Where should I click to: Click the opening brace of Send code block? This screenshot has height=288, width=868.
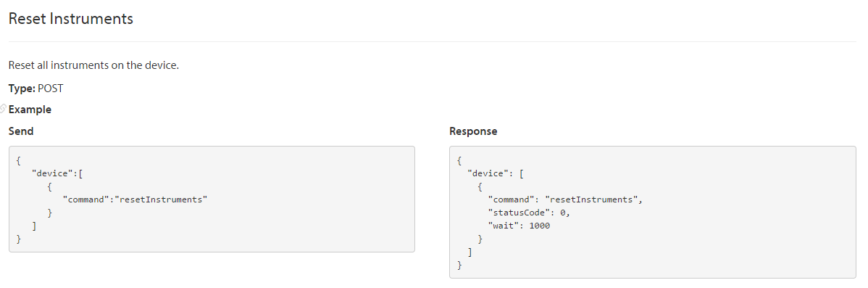click(x=19, y=160)
